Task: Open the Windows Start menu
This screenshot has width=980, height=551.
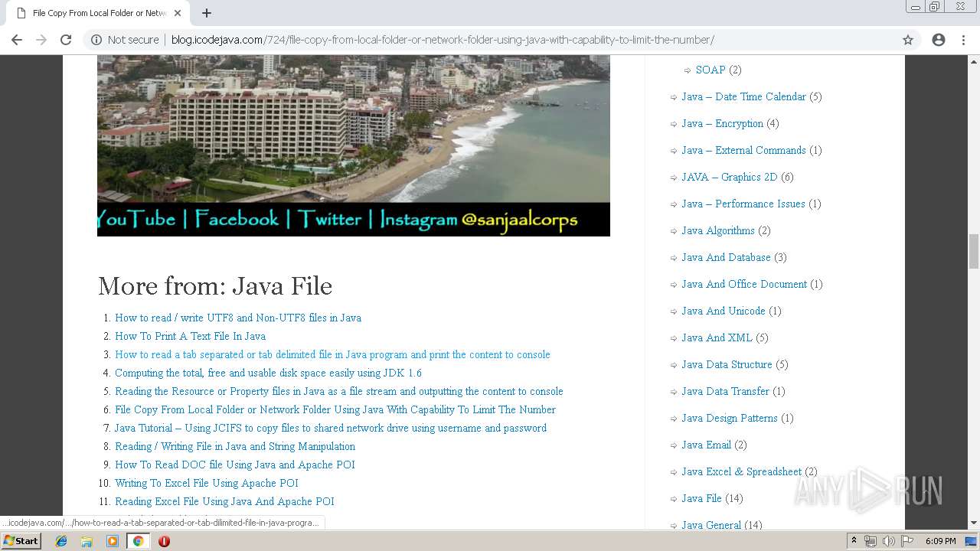Action: point(21,541)
